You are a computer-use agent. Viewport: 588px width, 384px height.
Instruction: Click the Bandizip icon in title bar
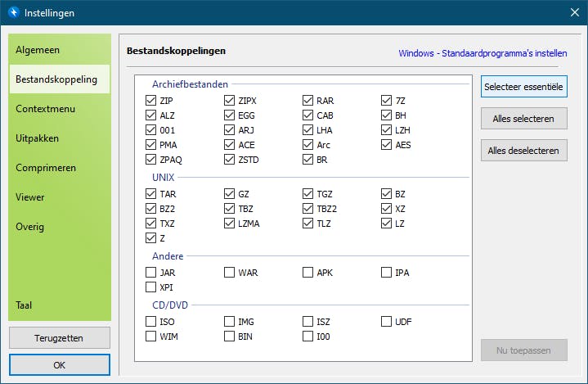tap(12, 12)
